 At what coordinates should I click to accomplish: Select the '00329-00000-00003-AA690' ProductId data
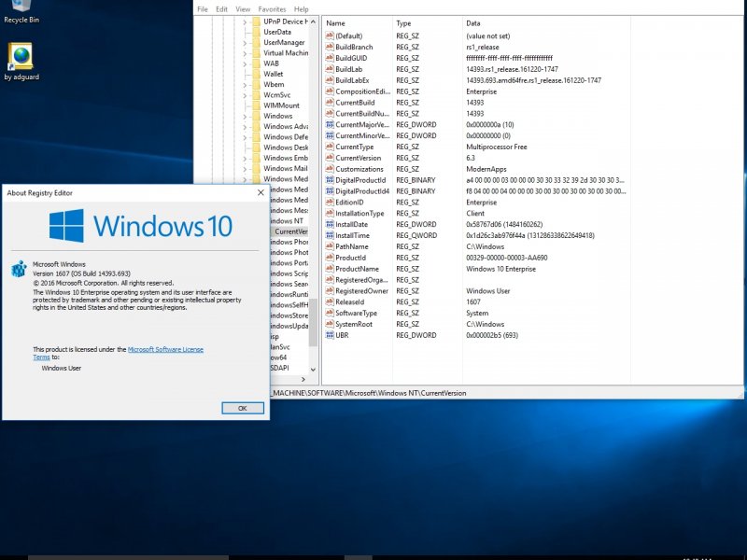click(x=506, y=258)
